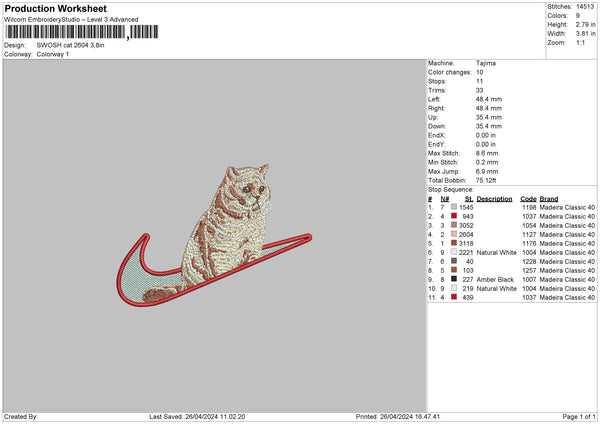Click 'Madeira Classic 40' in stop row 2

click(567, 217)
